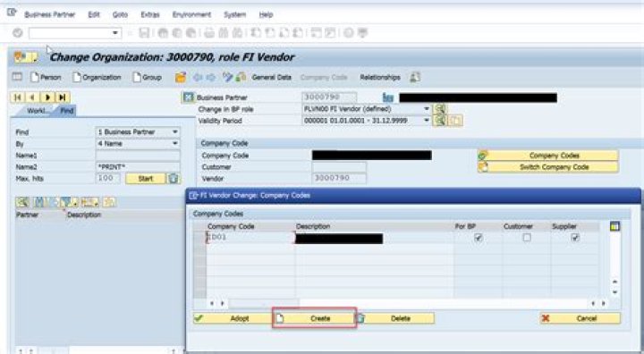Click the icon beside Change in BP role dropdown
This screenshot has height=354, width=644.
tap(440, 109)
